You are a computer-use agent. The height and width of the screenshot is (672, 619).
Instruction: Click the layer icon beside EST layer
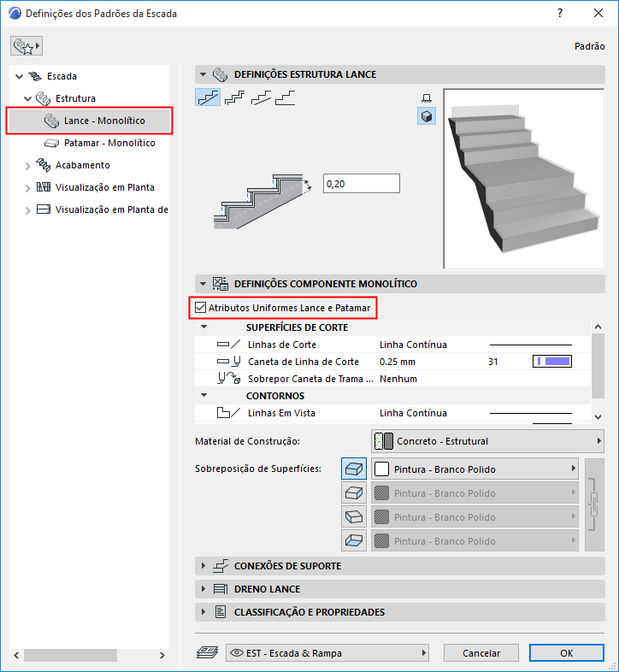pos(208,652)
